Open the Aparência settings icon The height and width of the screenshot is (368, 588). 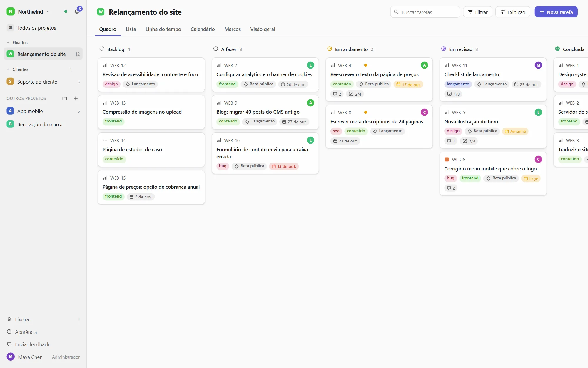click(x=9, y=332)
